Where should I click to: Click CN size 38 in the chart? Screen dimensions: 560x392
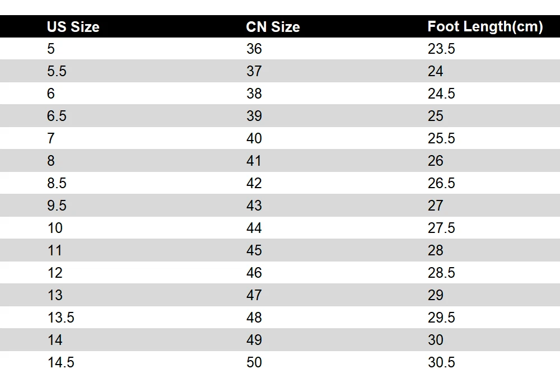point(254,94)
